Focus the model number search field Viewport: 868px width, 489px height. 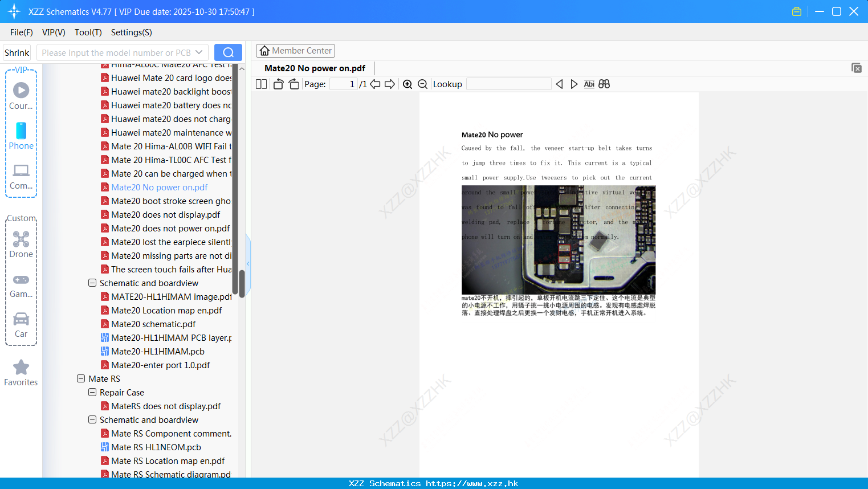[116, 52]
